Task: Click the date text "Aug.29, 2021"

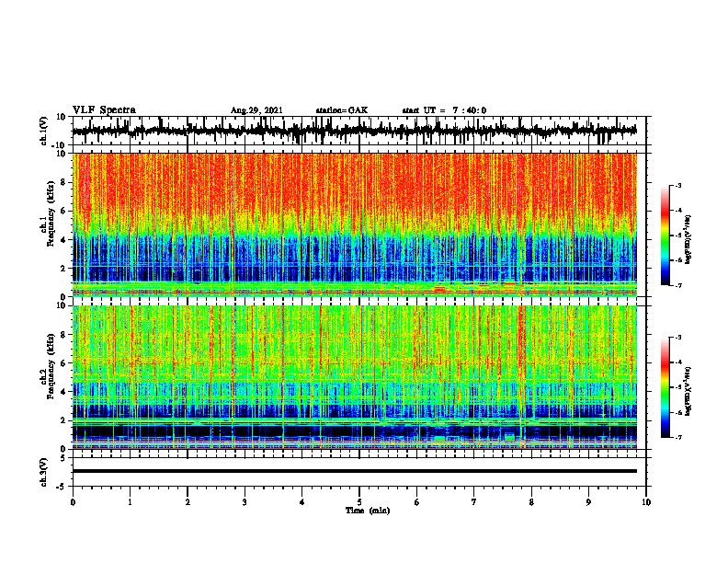Action: pyautogui.click(x=256, y=110)
